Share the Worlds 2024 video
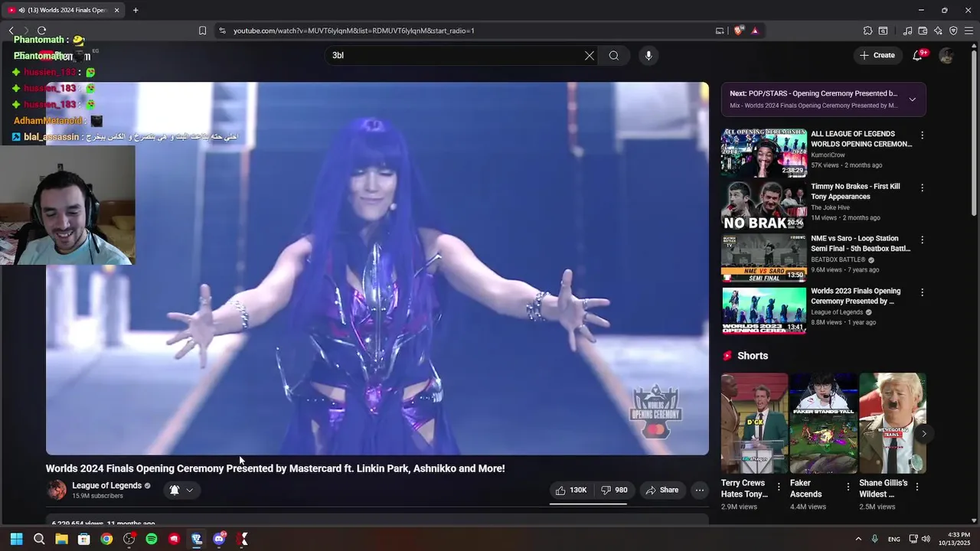980x551 pixels. click(661, 490)
